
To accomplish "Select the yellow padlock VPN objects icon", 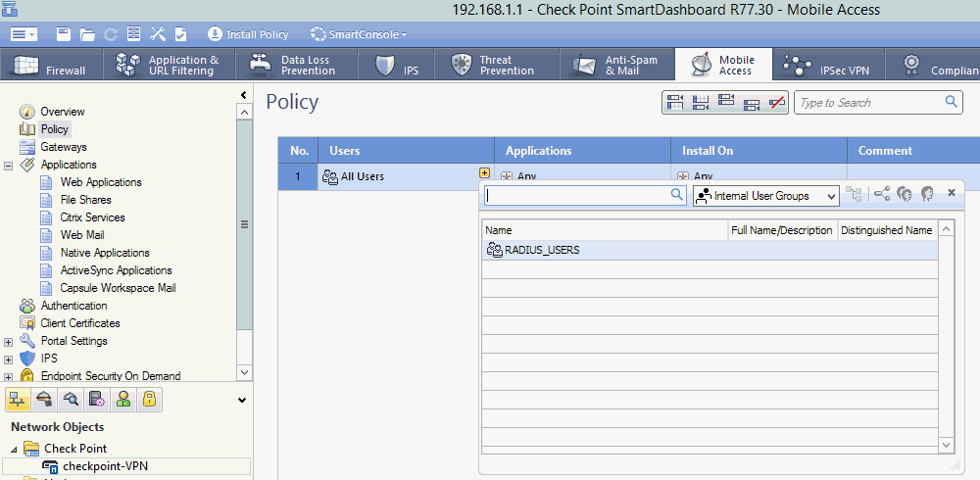I will click(149, 399).
